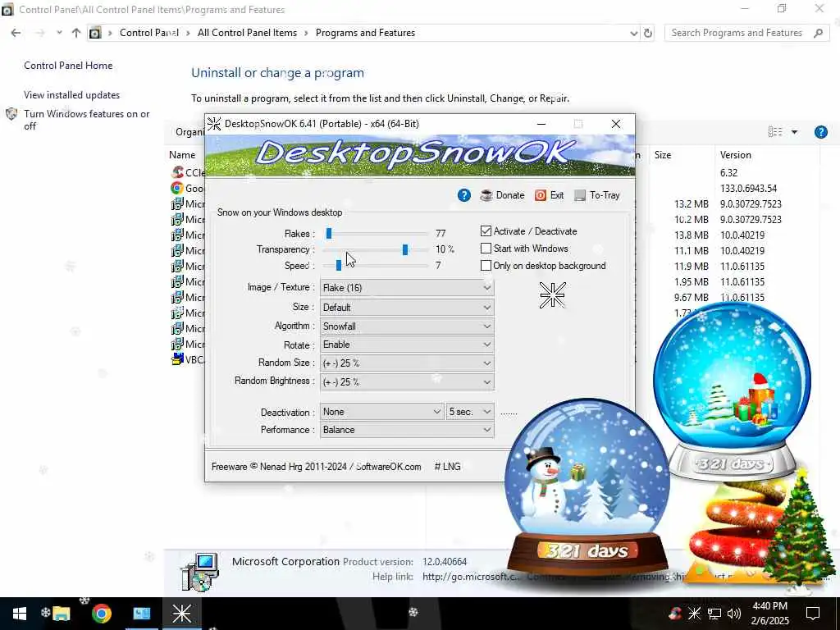Screen dimensions: 840x630
Task: Open Deactivation dropdown set to None
Action: click(381, 412)
